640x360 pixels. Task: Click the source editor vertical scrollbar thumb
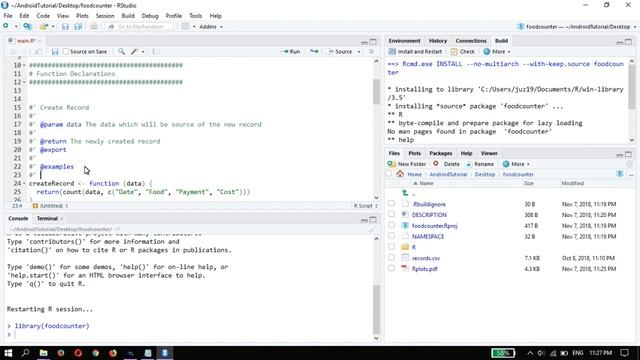(376, 92)
